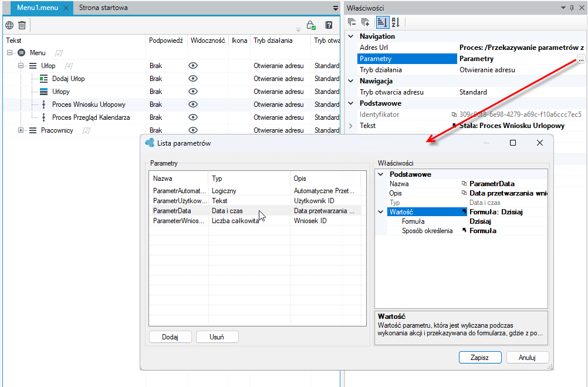
Task: Toggle visibility eye for Proces Przegląd Kalendarza
Action: [192, 117]
